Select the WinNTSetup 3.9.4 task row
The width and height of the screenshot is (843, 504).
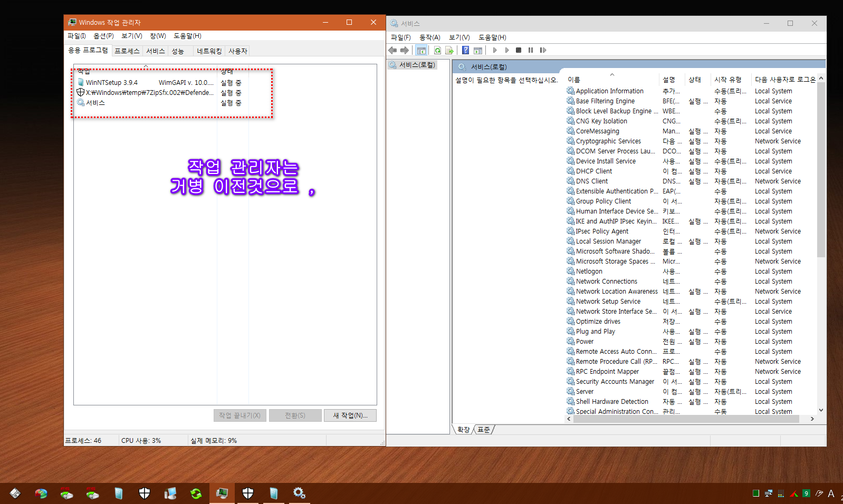pyautogui.click(x=160, y=83)
